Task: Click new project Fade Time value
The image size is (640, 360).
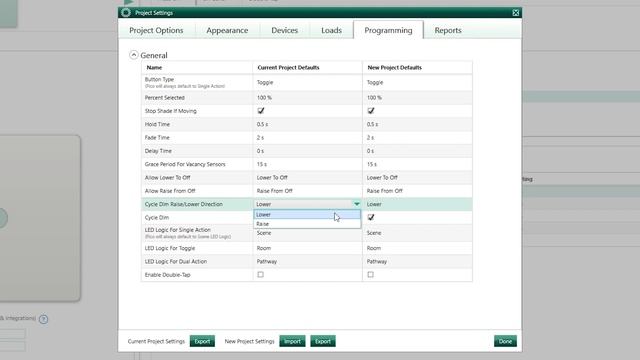Action: click(x=370, y=138)
